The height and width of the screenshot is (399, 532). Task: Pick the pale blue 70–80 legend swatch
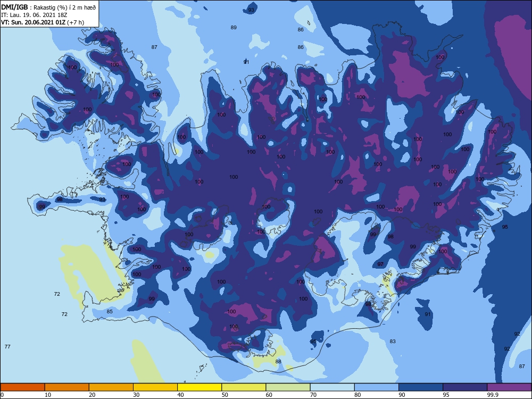332,387
